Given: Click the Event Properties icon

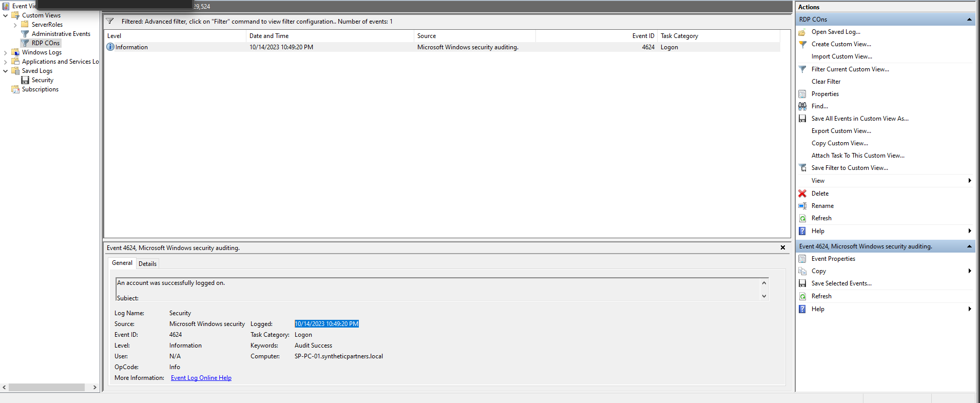Looking at the screenshot, I should coord(802,259).
